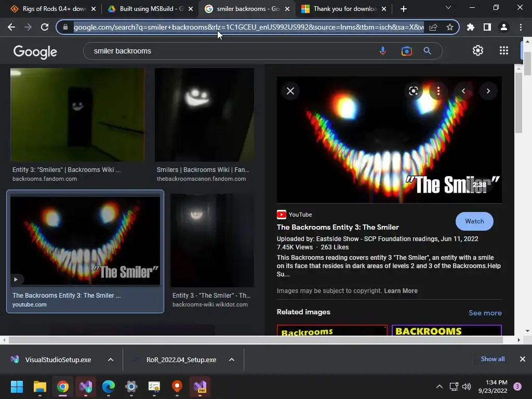Show the next image in preview

pyautogui.click(x=488, y=91)
